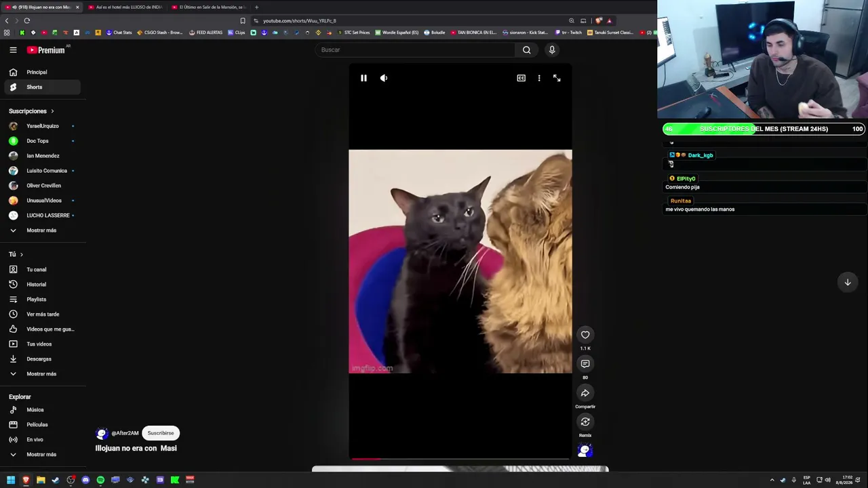Image resolution: width=868 pixels, height=488 pixels.
Task: Start voice search with the microphone
Action: pyautogui.click(x=552, y=49)
